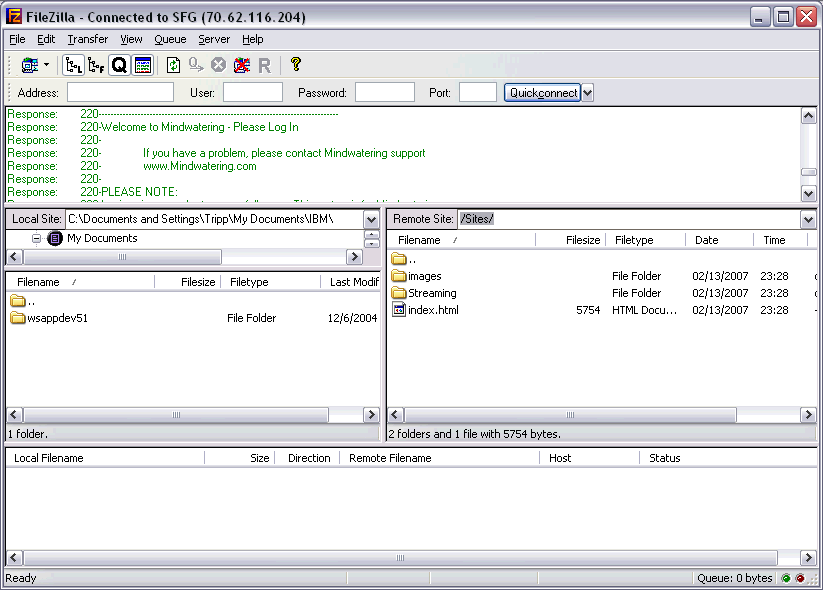Screen dimensions: 823x590
Task: Open the remote Streaming folder
Action: [x=432, y=293]
